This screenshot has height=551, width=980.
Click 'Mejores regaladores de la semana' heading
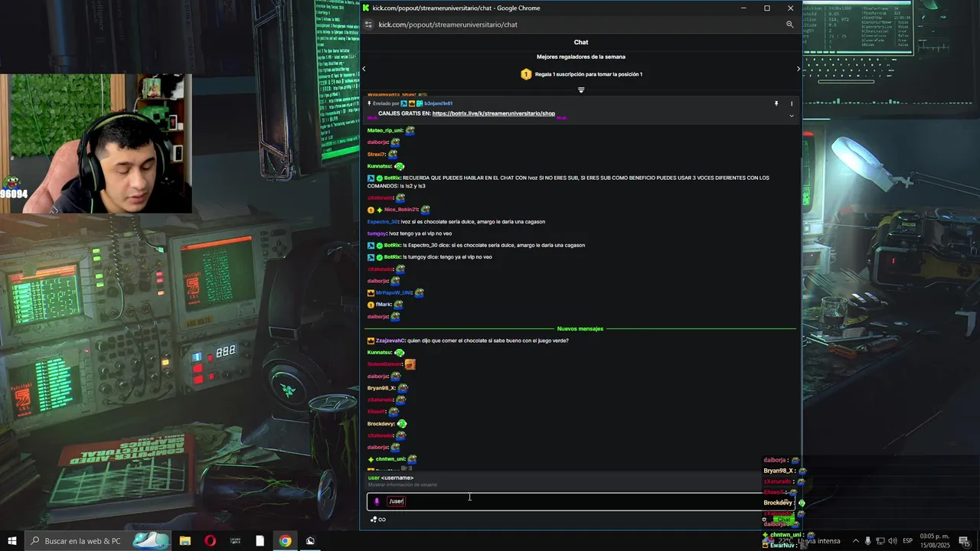point(581,57)
